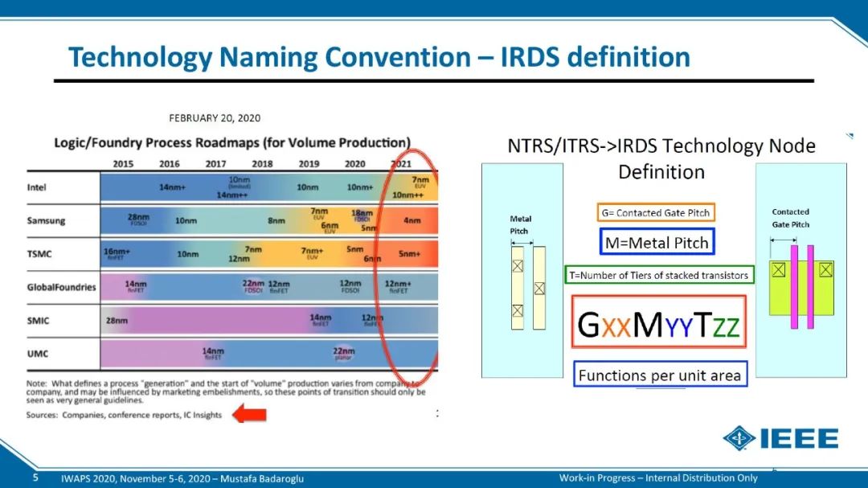
Task: Click the IEEE diamond logo emblem
Action: [x=739, y=438]
